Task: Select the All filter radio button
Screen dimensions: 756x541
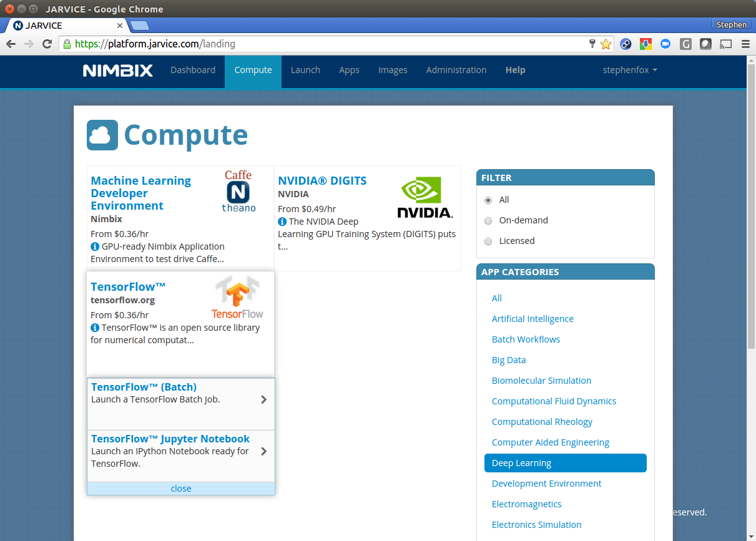Action: [x=488, y=200]
